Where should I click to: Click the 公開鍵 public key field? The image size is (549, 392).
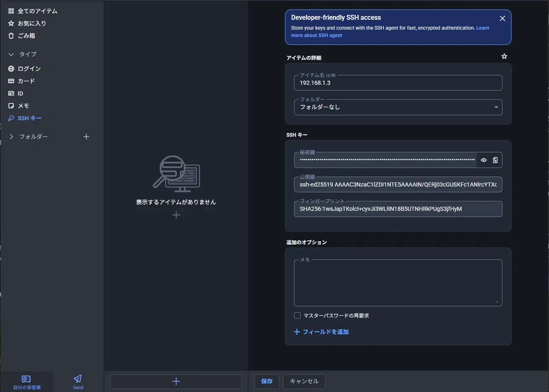[398, 184]
